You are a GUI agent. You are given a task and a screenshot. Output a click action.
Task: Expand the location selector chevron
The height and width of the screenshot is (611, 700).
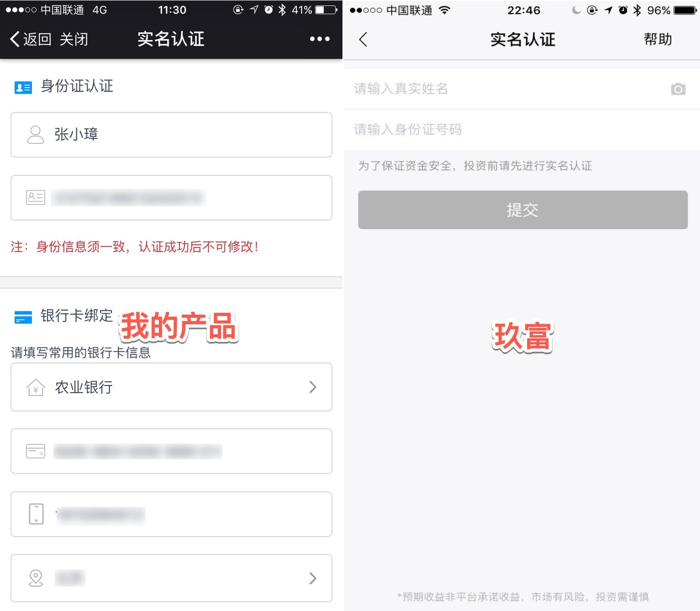coord(313,578)
